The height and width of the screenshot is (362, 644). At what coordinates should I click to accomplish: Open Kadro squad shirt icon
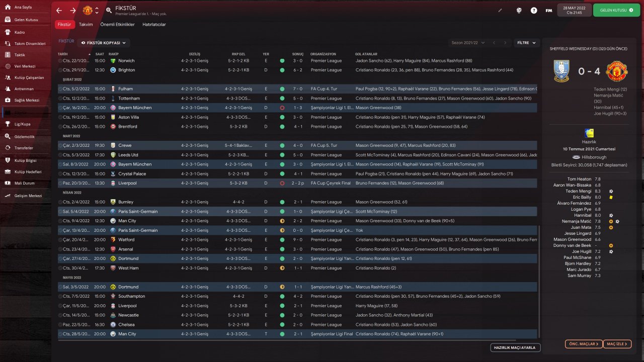tap(8, 32)
